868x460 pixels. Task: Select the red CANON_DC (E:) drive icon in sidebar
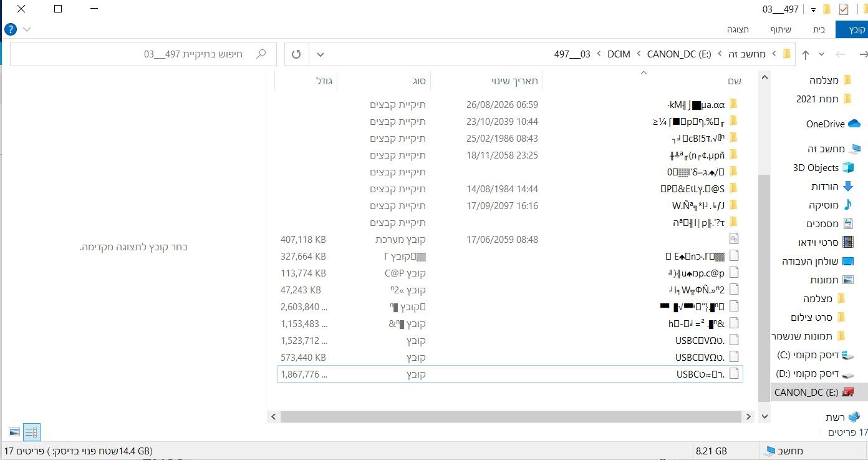tap(848, 392)
